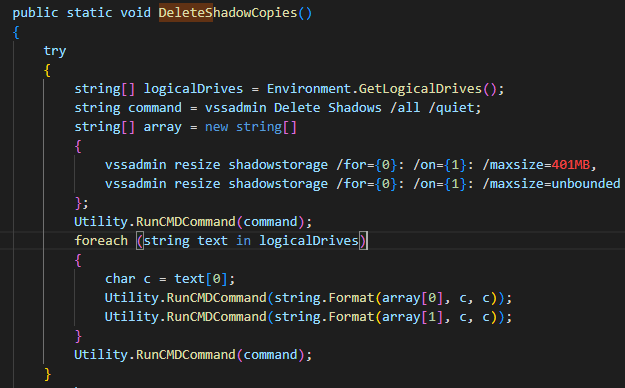Click the Environment class reference
This screenshot has height=388, width=625.
click(309, 89)
